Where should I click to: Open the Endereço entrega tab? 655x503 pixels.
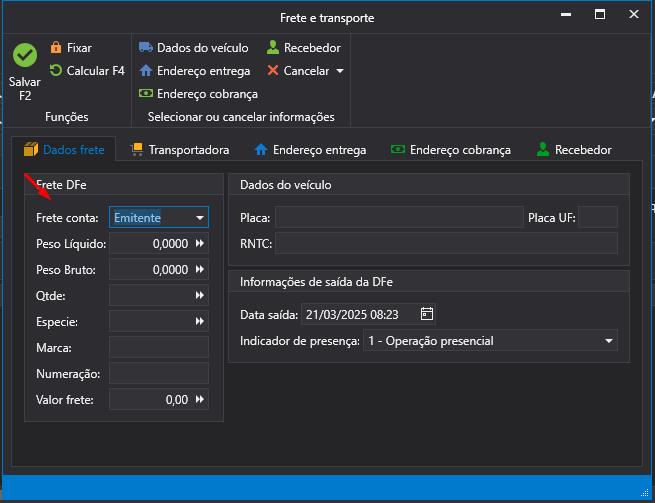pyautogui.click(x=310, y=150)
